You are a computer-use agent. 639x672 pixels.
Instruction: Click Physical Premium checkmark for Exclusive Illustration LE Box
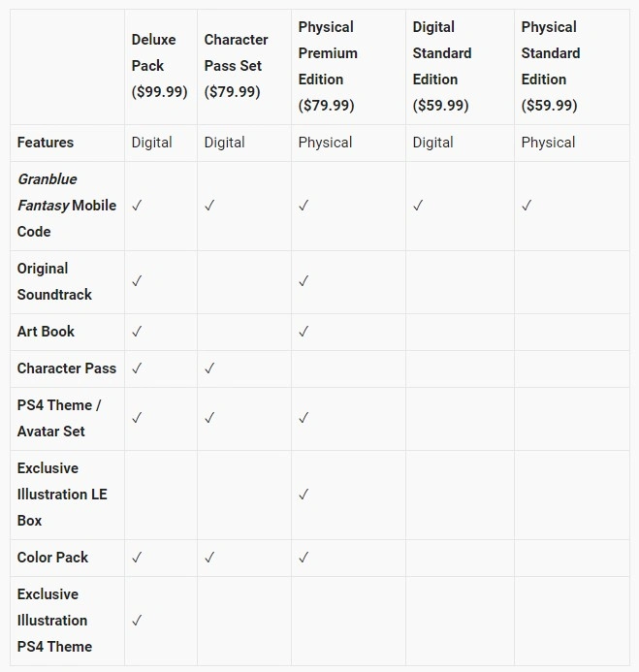click(x=304, y=495)
